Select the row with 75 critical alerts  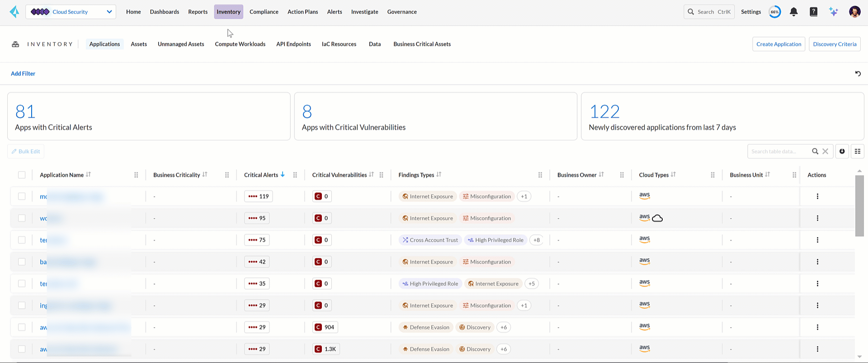tap(22, 240)
